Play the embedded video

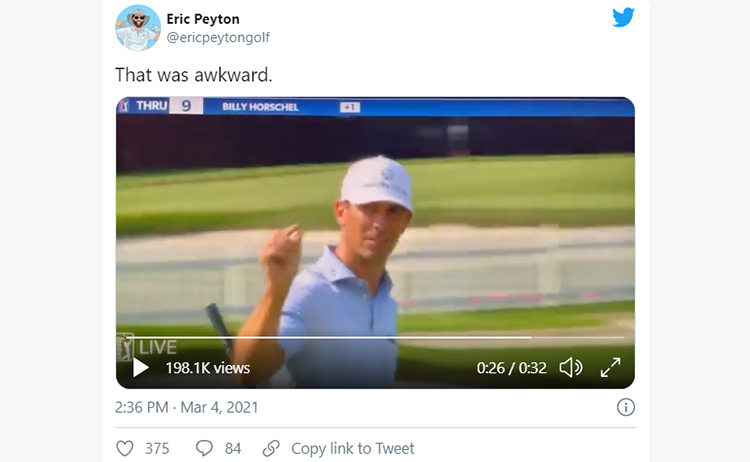[140, 368]
